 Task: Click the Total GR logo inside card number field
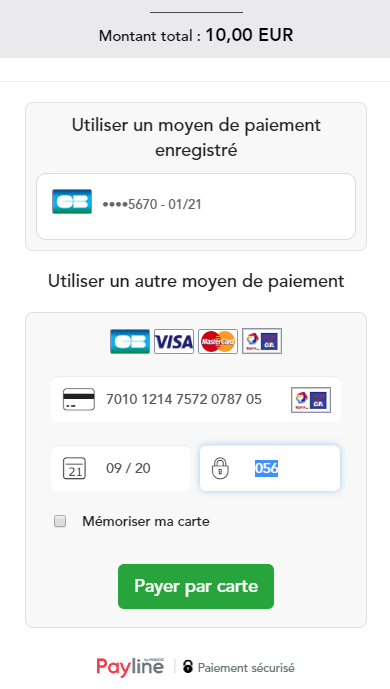click(311, 400)
